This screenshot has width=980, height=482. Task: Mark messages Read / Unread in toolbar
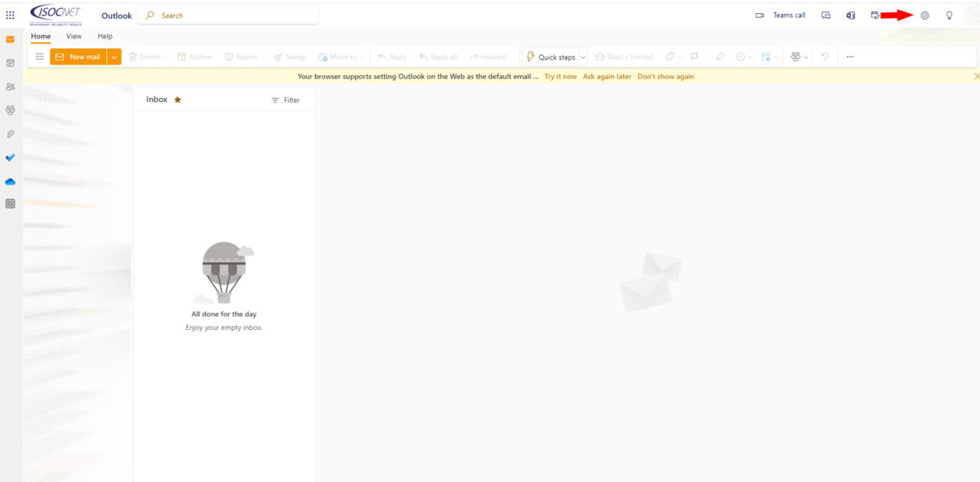pos(624,56)
